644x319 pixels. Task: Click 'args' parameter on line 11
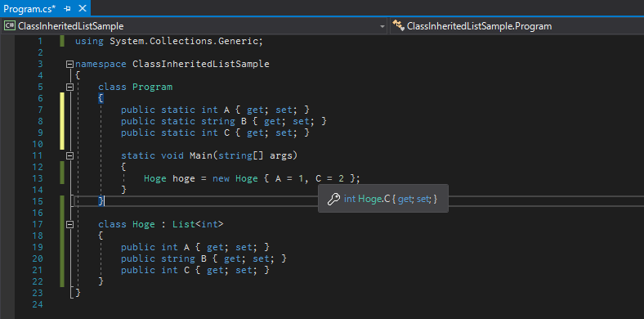281,155
